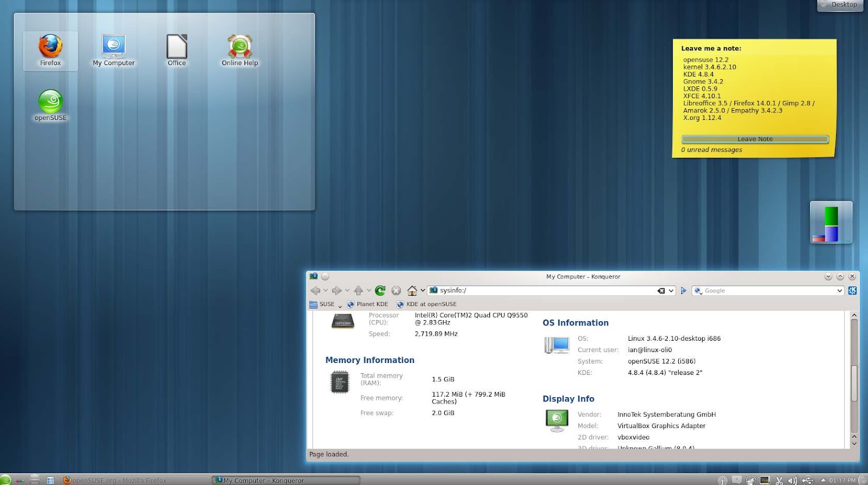Viewport: 868px width, 485px height.
Task: Click the "Display Info" heading
Action: click(x=569, y=399)
